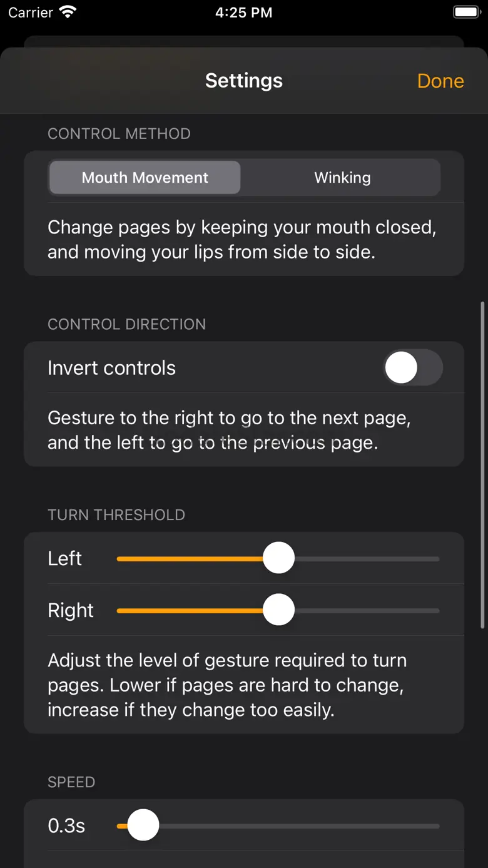Click the Speed slider handle
The width and height of the screenshot is (488, 868).
point(143,825)
